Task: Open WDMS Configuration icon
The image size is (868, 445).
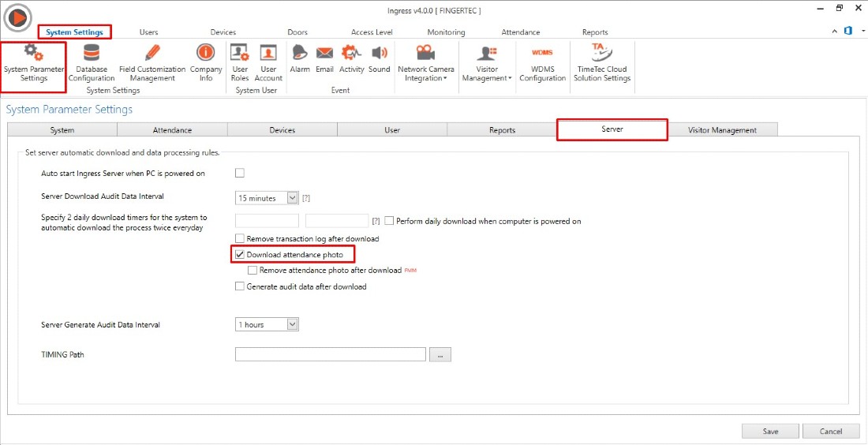Action: click(x=543, y=53)
